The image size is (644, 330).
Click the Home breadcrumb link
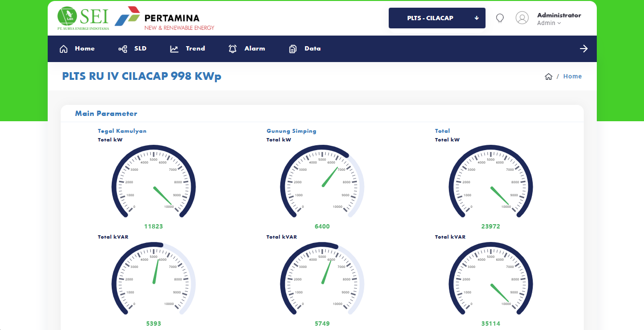(x=572, y=76)
